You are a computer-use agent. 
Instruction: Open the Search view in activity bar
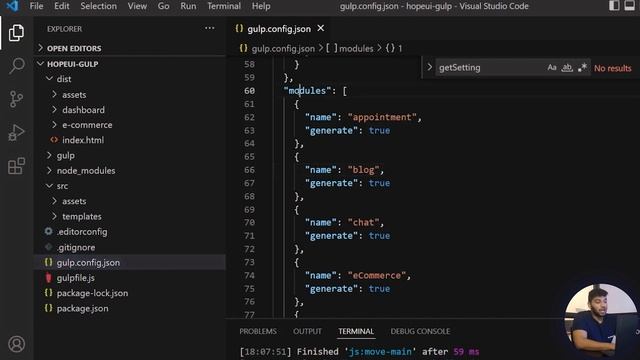point(16,66)
